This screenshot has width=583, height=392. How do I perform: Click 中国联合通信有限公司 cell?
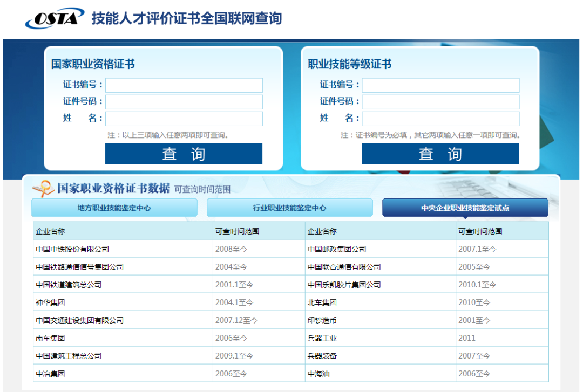coord(381,267)
